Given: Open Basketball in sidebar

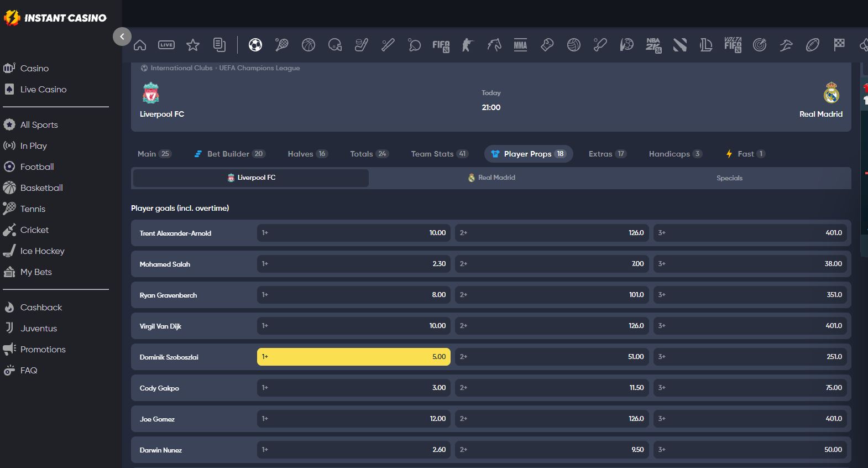Looking at the screenshot, I should [41, 188].
